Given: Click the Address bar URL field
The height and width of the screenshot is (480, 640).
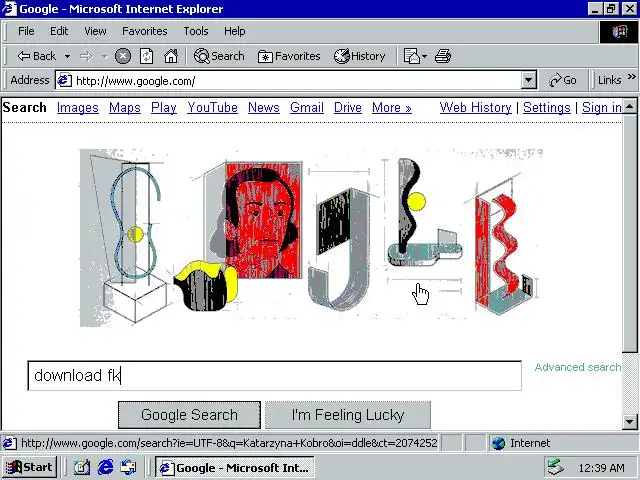Looking at the screenshot, I should [297, 80].
